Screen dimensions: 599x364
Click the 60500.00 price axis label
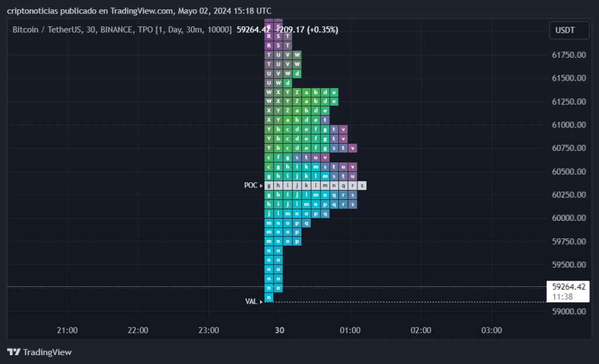tap(569, 171)
